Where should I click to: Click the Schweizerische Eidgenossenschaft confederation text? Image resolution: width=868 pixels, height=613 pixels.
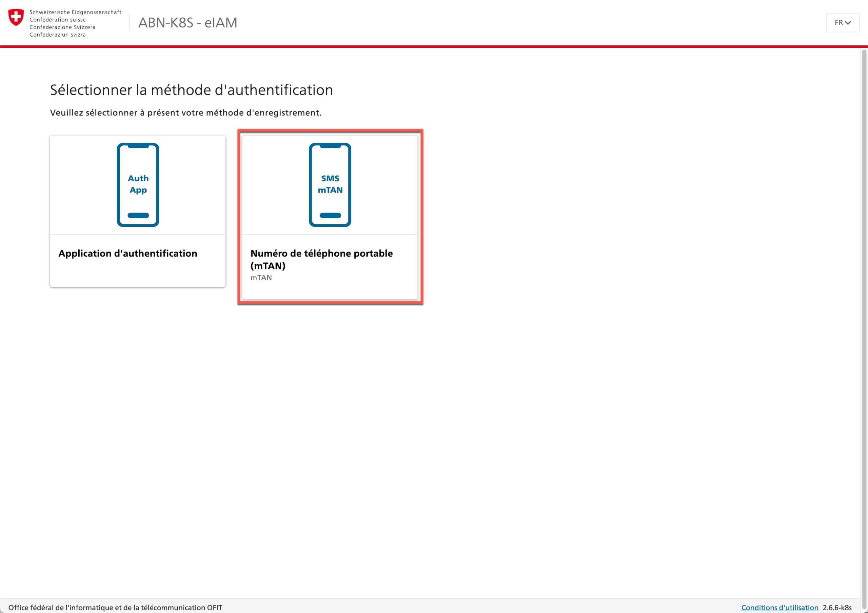click(x=75, y=12)
